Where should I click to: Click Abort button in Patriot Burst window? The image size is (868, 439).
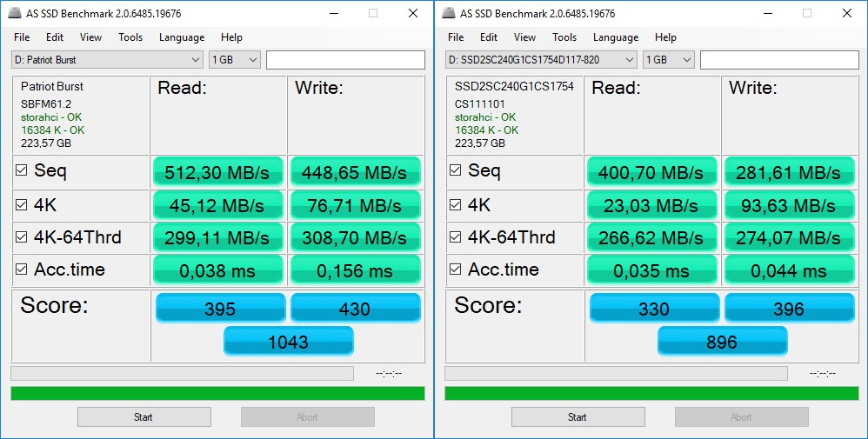[308, 417]
